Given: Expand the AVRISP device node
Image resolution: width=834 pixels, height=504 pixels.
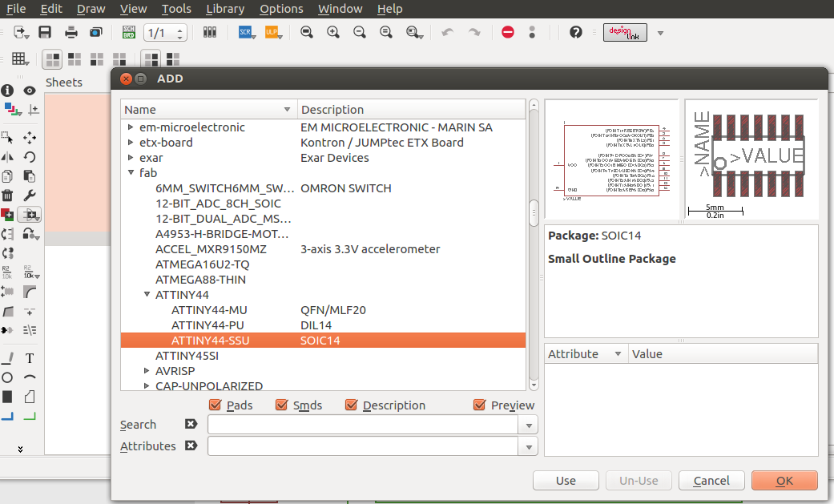Looking at the screenshot, I should (147, 370).
